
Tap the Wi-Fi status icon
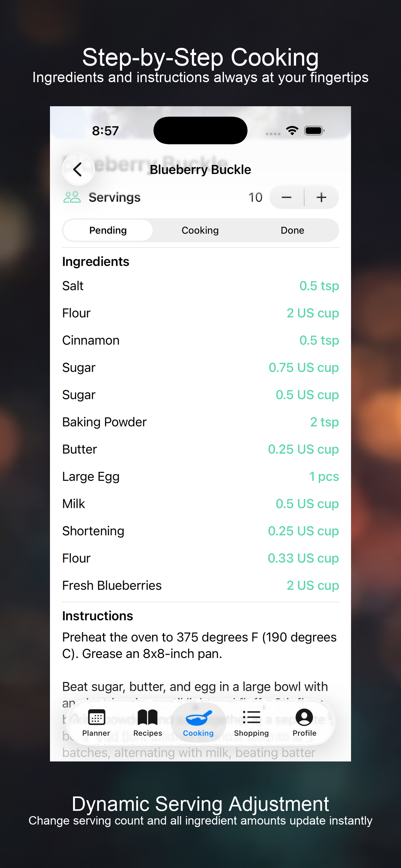[x=292, y=131]
